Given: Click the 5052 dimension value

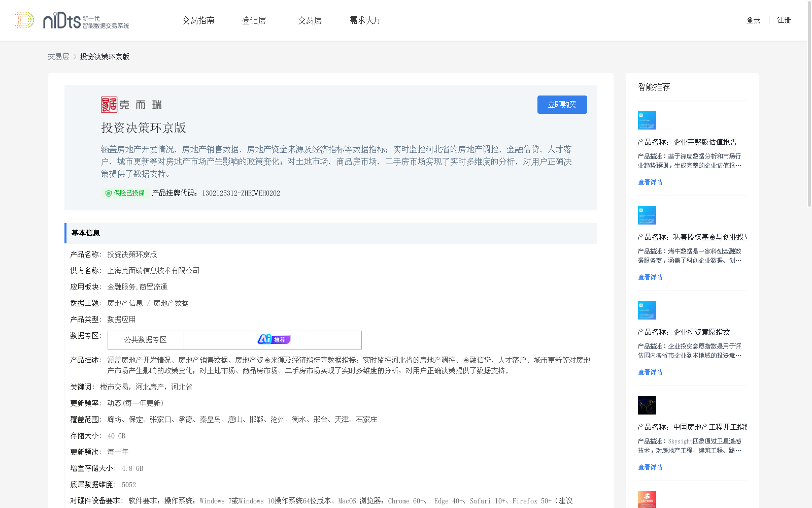Looking at the screenshot, I should (129, 485).
